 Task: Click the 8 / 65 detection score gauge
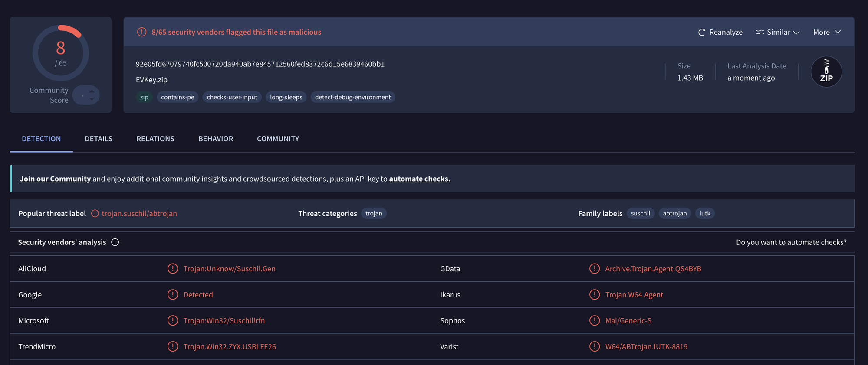[61, 53]
